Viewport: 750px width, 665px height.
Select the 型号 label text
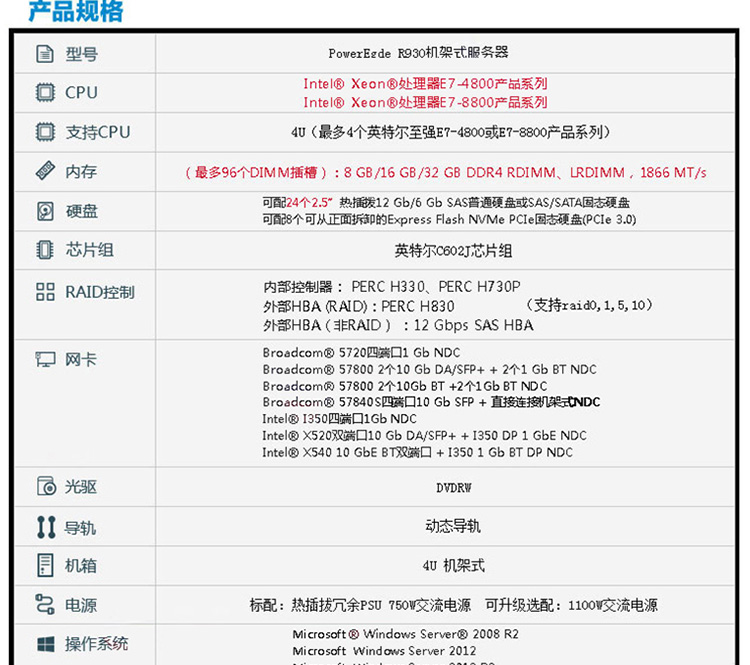tap(81, 54)
